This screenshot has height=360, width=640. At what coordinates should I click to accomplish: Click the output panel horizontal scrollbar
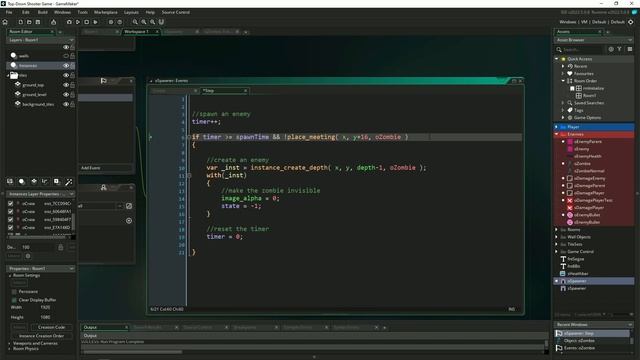(132, 352)
